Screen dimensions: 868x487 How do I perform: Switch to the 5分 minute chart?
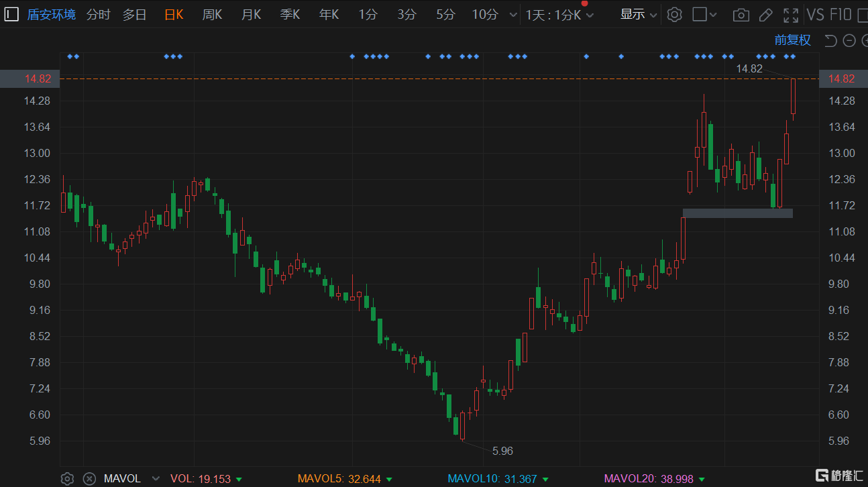tap(445, 14)
